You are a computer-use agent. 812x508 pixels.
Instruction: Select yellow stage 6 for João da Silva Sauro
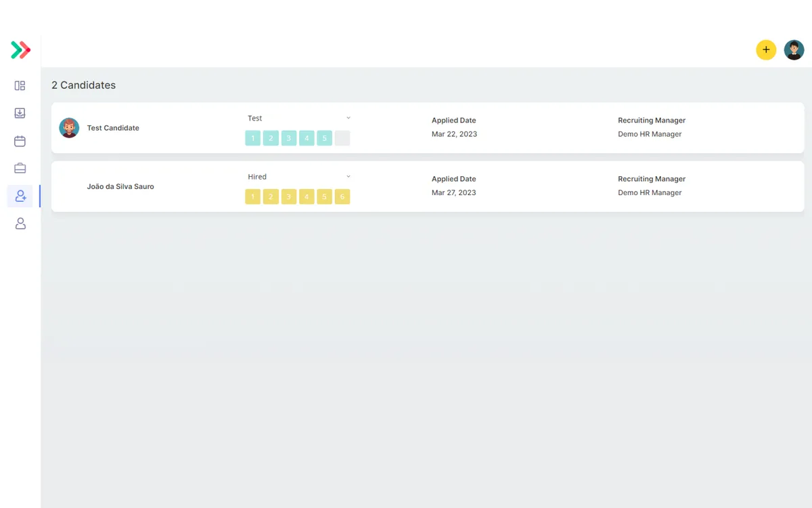pos(342,197)
